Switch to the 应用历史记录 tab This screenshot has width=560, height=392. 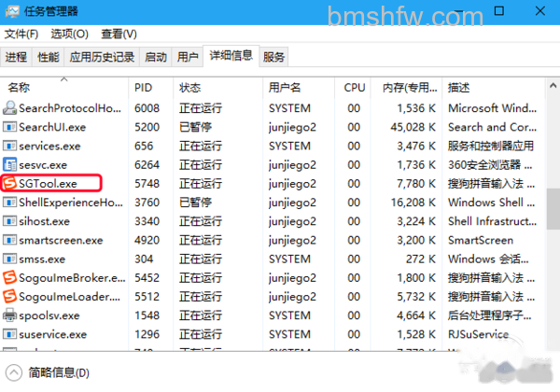pos(102,57)
